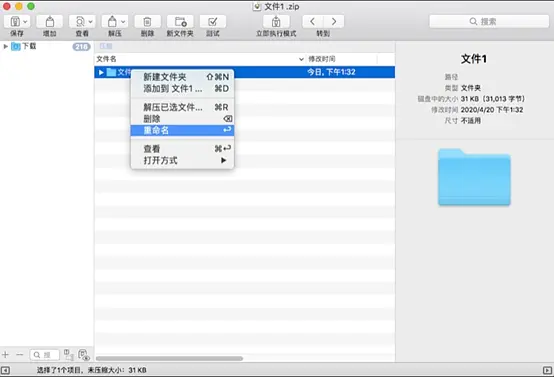The width and height of the screenshot is (554, 377).
Task: Click the large folder preview thumbnail
Action: pyautogui.click(x=474, y=177)
